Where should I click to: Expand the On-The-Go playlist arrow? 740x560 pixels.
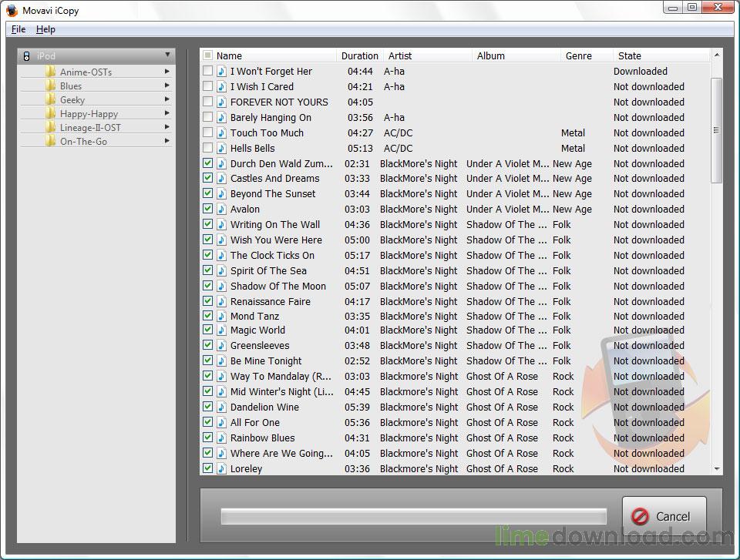167,142
